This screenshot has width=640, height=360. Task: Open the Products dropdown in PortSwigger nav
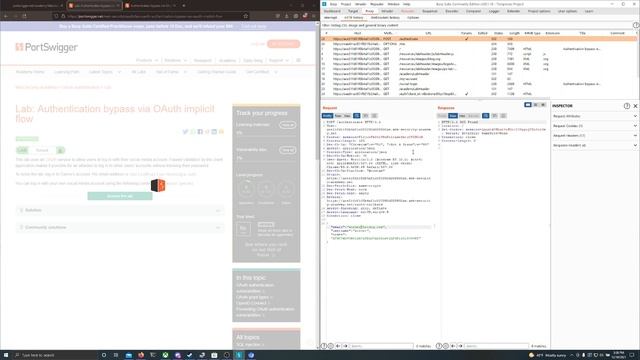147,60
